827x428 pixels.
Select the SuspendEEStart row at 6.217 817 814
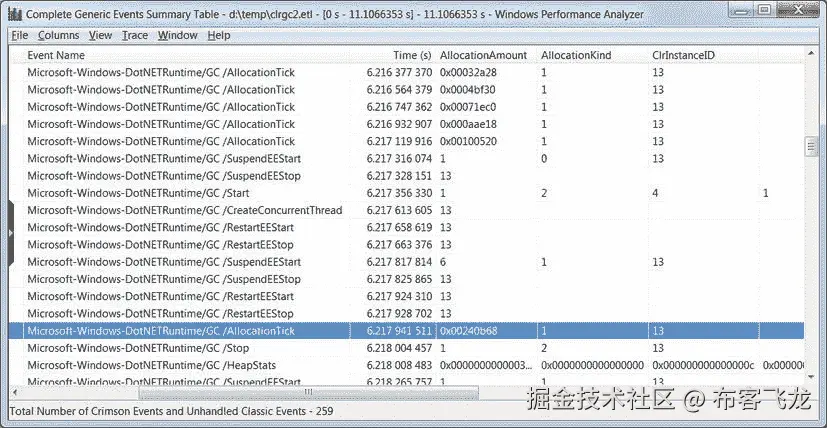point(406,262)
